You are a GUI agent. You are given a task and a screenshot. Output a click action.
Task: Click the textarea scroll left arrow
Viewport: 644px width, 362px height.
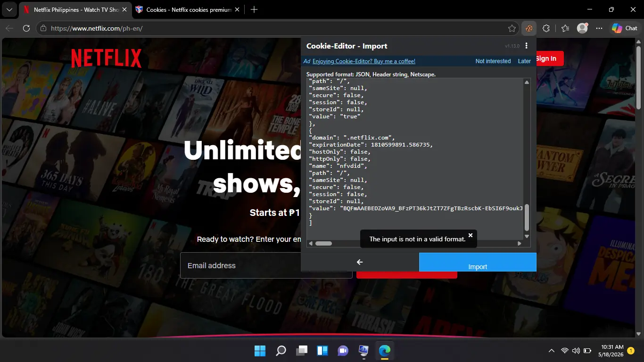tap(310, 244)
